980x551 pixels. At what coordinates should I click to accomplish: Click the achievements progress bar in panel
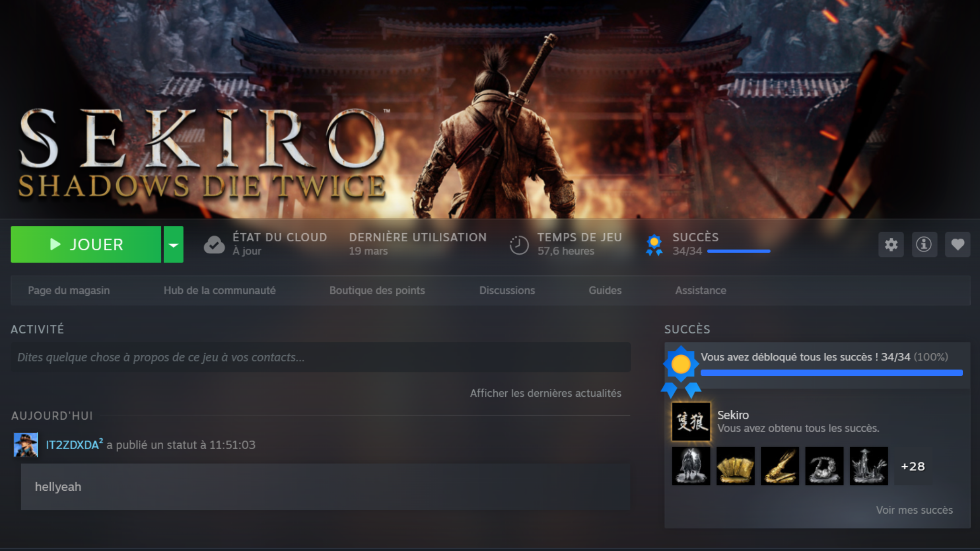[831, 372]
